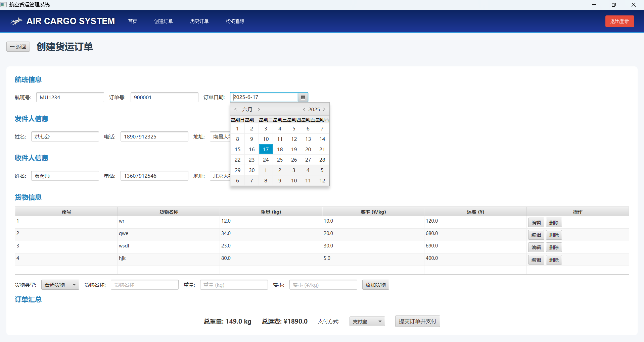Viewport: 644px width, 342px height.
Task: Focus the 订单号 field containing 900001
Action: pos(164,97)
